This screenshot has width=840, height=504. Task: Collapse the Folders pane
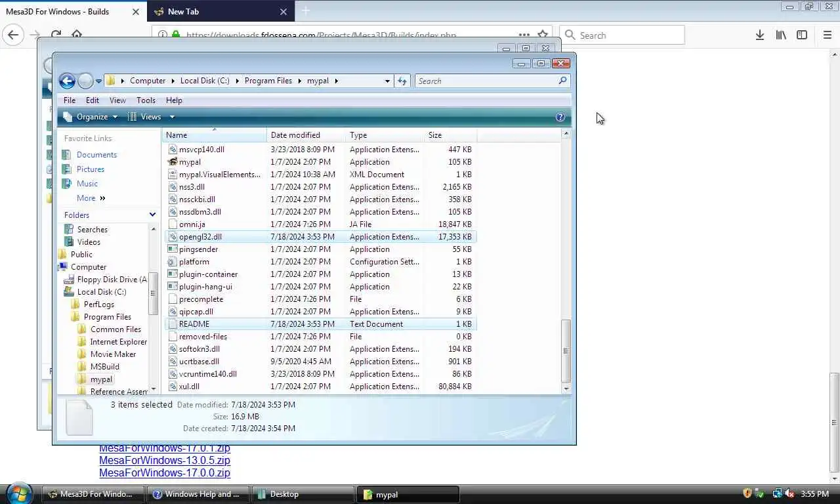[152, 215]
